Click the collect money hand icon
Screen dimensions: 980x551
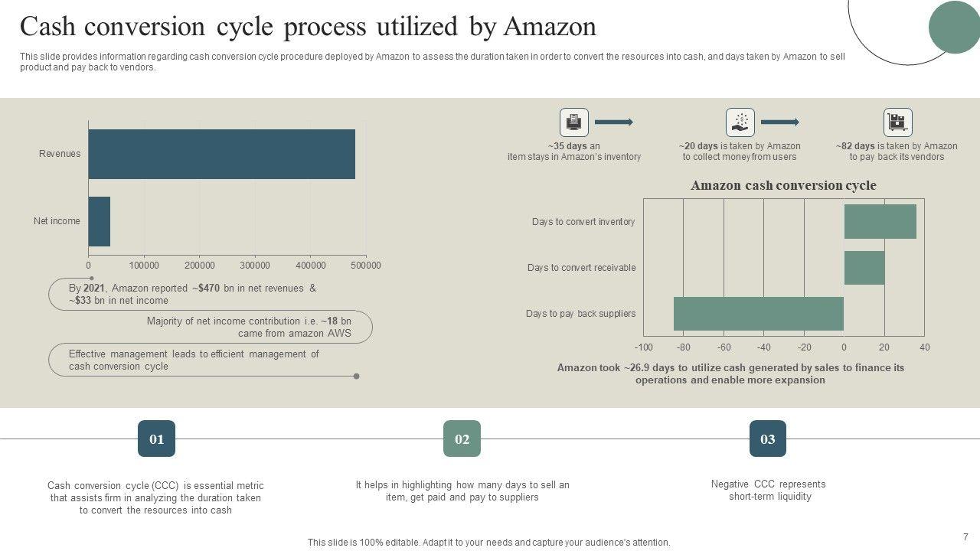click(740, 122)
